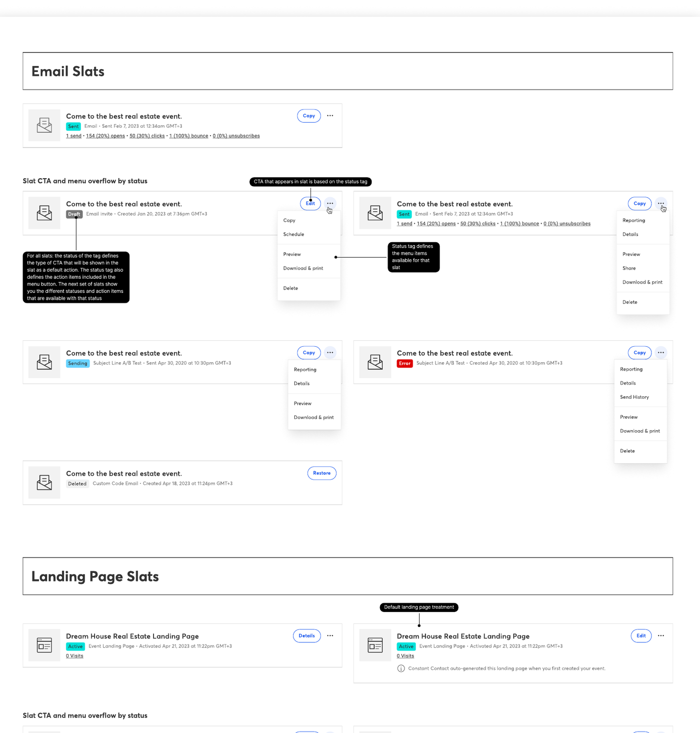Screen dimensions: 700x733
Task: Click the Deleted status tag
Action: (77, 484)
